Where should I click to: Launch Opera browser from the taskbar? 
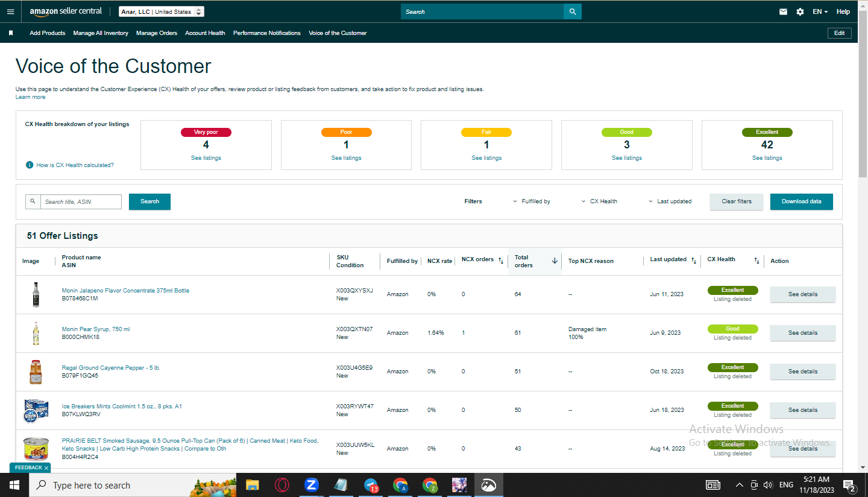click(281, 485)
